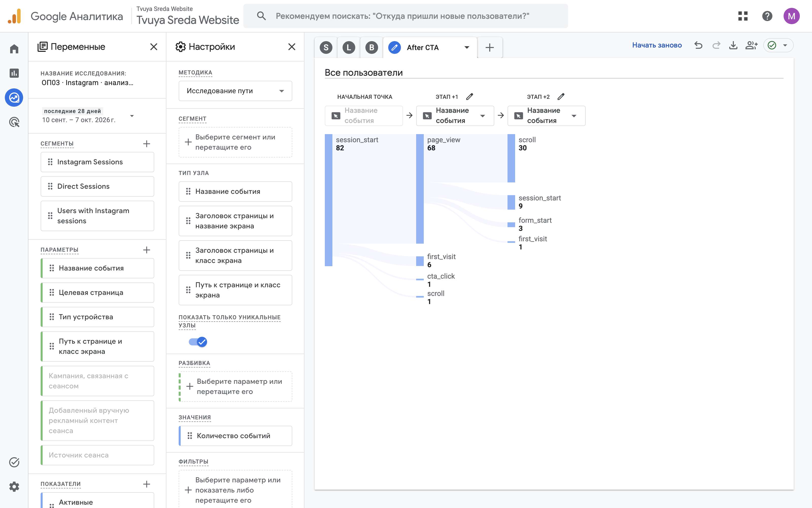The height and width of the screenshot is (508, 812).
Task: Open Методика dropdown Исследование пути
Action: pos(235,91)
